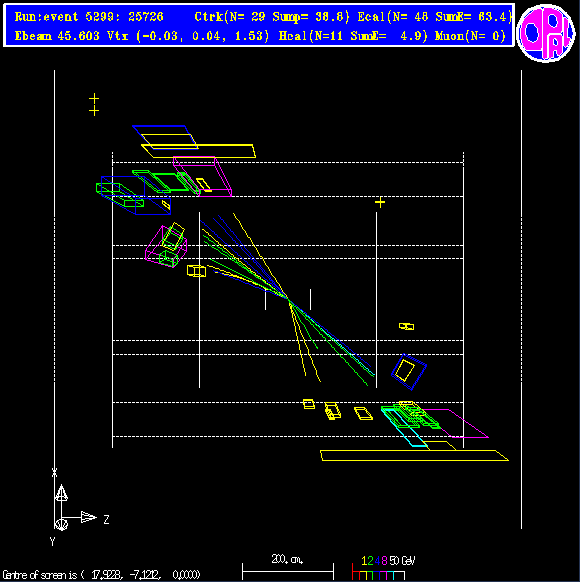Click the small yellow box at right middle

pos(406,326)
